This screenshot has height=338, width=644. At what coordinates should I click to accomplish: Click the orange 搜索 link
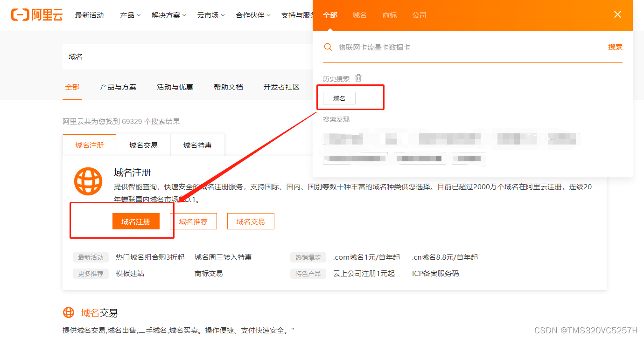coord(615,47)
